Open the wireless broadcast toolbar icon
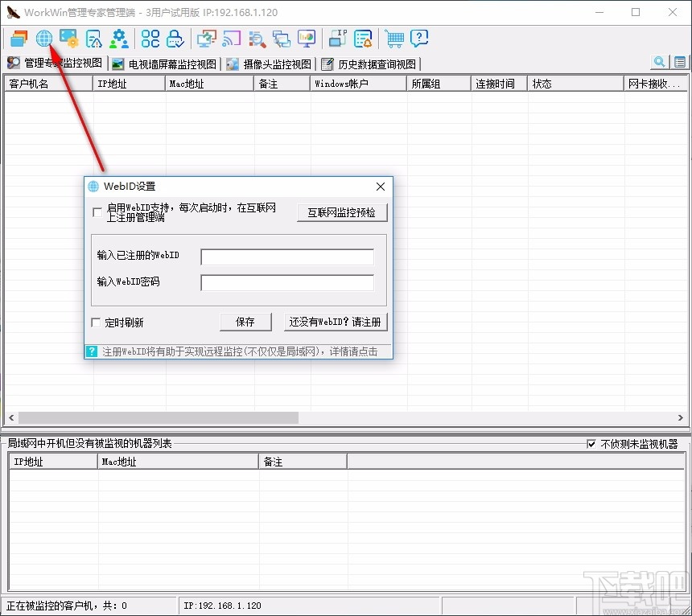692x616 pixels. (x=232, y=38)
